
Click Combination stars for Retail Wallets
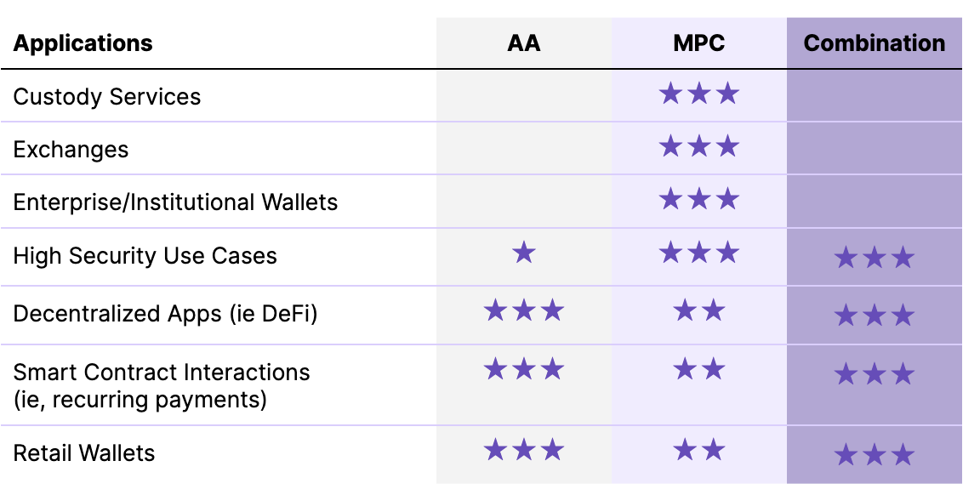coord(874,455)
